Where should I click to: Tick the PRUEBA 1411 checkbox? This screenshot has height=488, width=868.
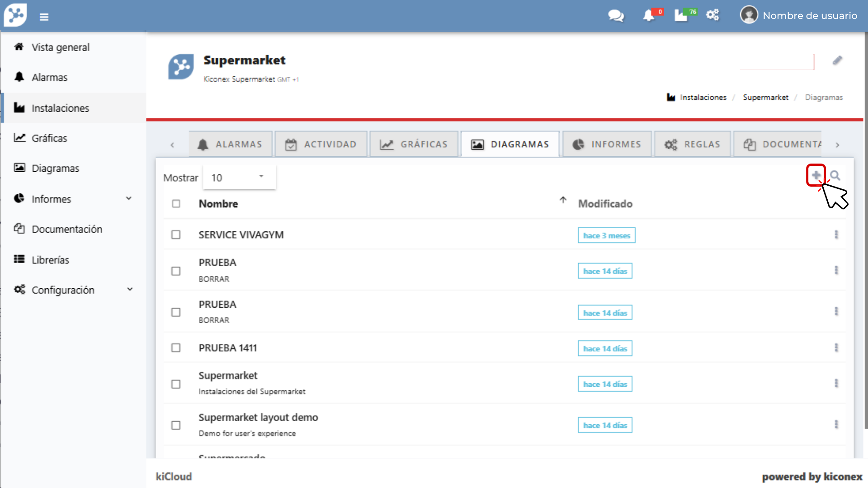click(x=176, y=348)
